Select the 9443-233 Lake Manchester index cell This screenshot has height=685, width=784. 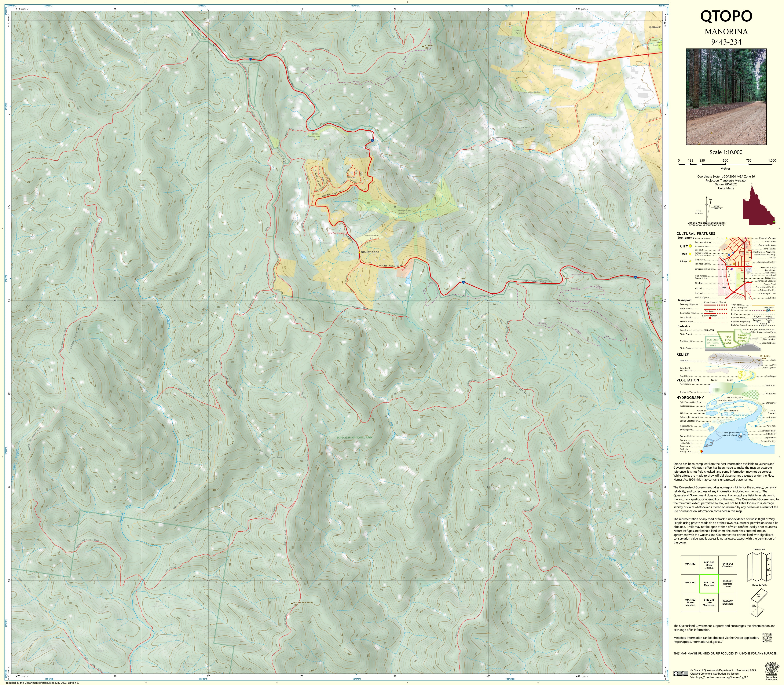(709, 603)
